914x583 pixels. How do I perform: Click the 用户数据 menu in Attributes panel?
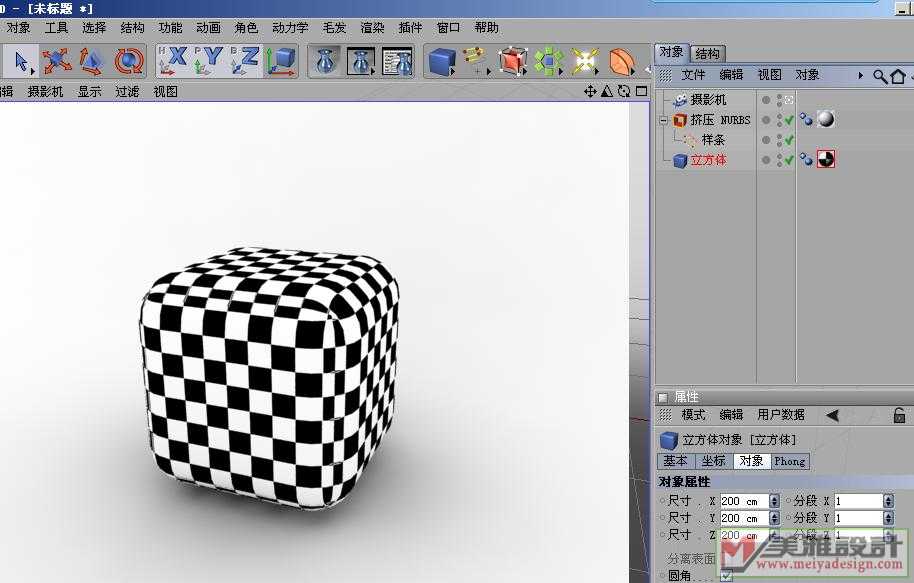pyautogui.click(x=781, y=415)
